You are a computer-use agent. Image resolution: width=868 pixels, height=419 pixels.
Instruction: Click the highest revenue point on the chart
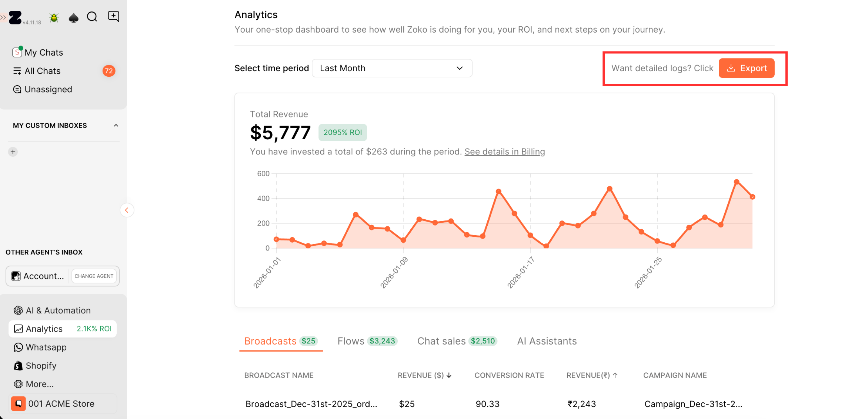[736, 182]
